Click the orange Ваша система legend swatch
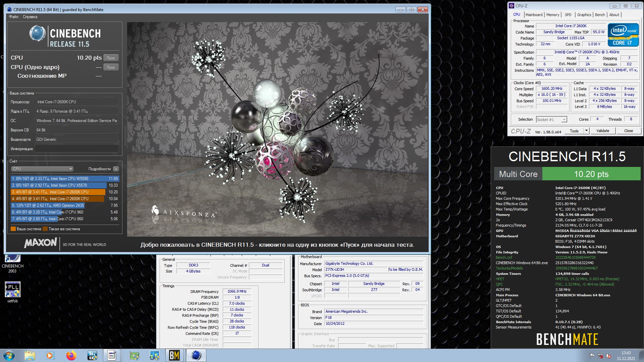This screenshot has height=362, width=644. (x=13, y=229)
